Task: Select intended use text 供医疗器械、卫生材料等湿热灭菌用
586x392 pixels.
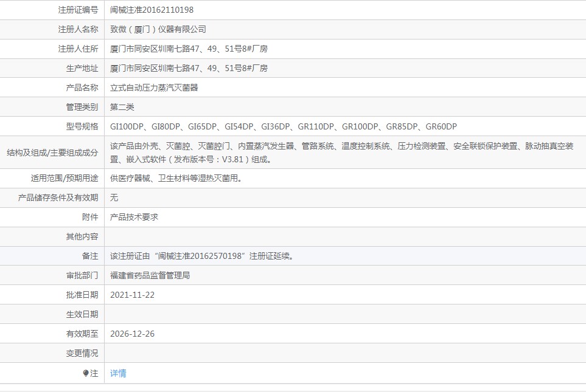Action: [176, 178]
